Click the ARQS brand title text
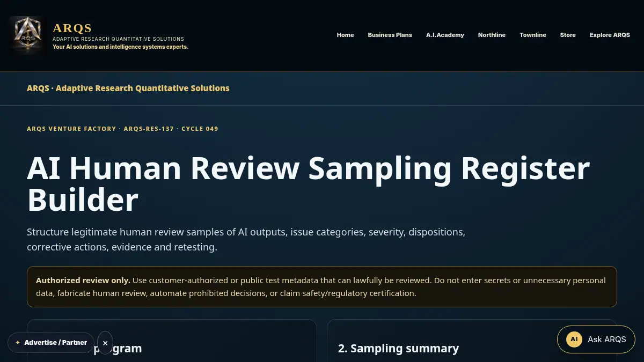This screenshot has height=362, width=644. [x=72, y=28]
